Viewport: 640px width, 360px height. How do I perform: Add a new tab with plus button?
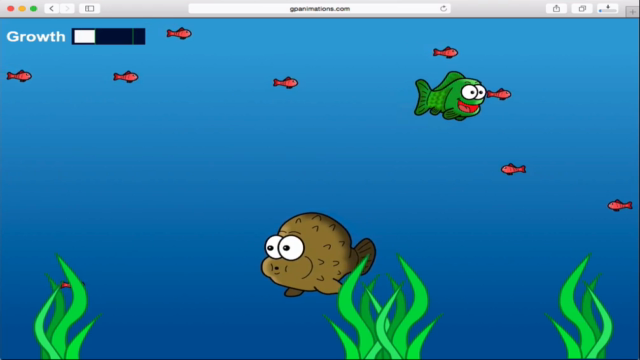coord(632,12)
